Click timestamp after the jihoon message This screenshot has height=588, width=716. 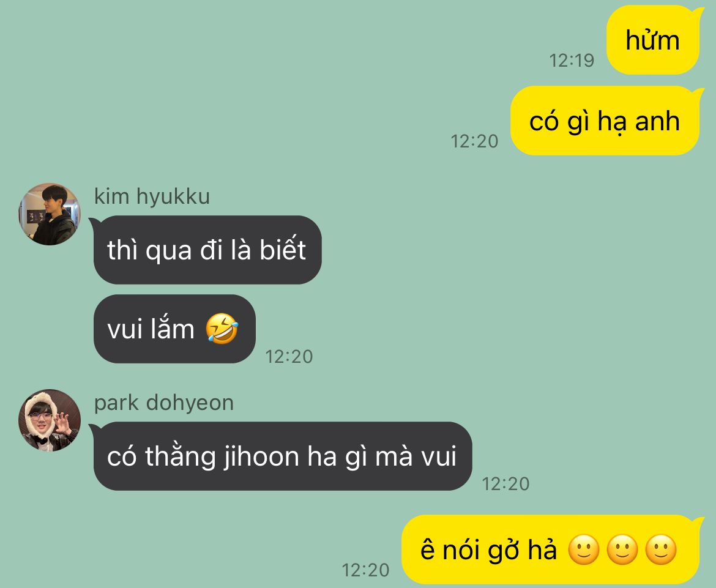(x=505, y=485)
